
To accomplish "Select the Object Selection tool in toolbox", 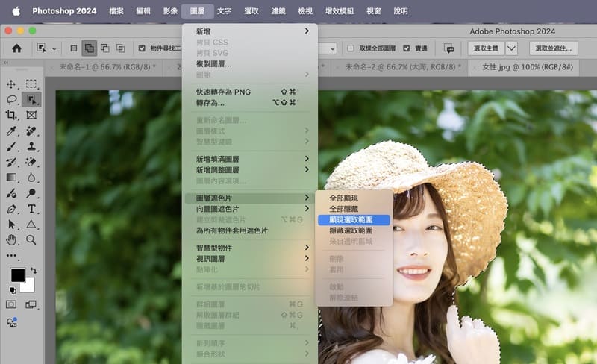I will (x=31, y=100).
